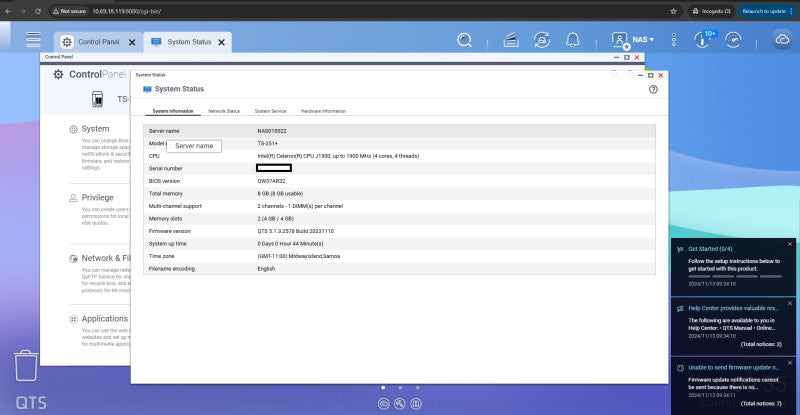This screenshot has width=800, height=415.
Task: Reload the browser page
Action: (x=38, y=11)
